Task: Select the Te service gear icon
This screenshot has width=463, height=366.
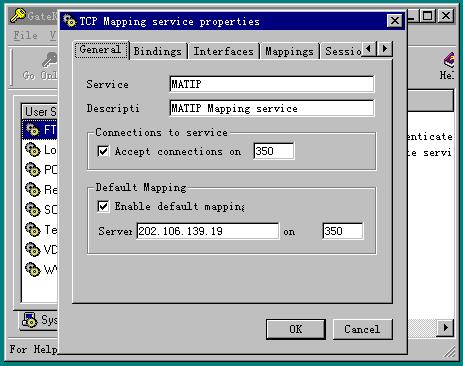Action: [33, 230]
